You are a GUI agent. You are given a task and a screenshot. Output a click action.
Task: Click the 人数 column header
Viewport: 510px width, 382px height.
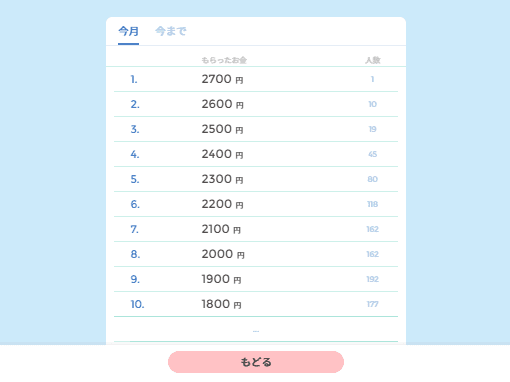(x=373, y=60)
